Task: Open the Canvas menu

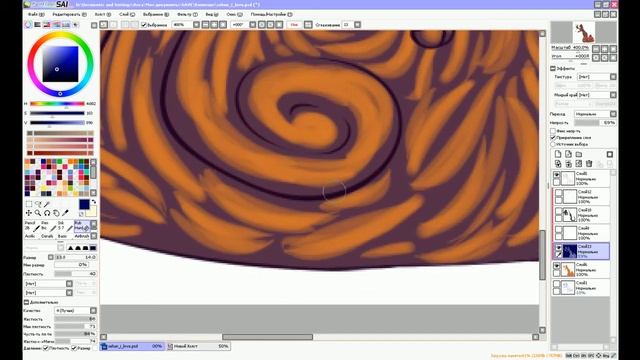Action: (103, 14)
